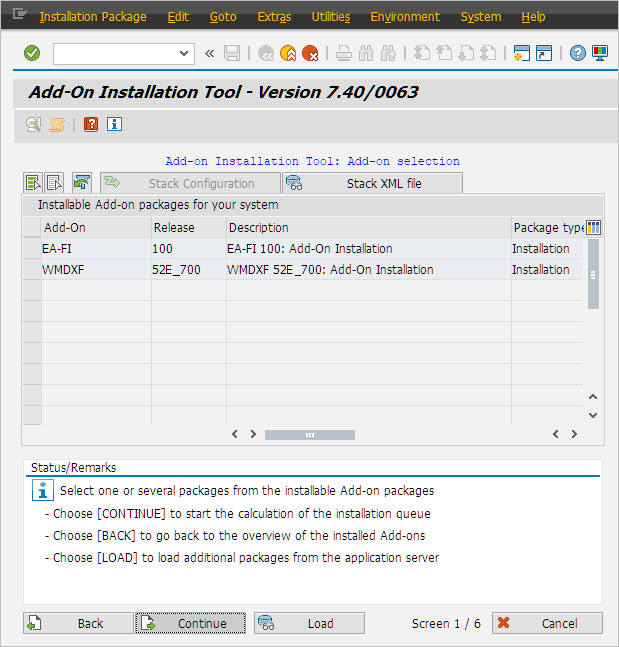The height and width of the screenshot is (647, 619).
Task: Click the Add-On column header
Action: [x=96, y=227]
